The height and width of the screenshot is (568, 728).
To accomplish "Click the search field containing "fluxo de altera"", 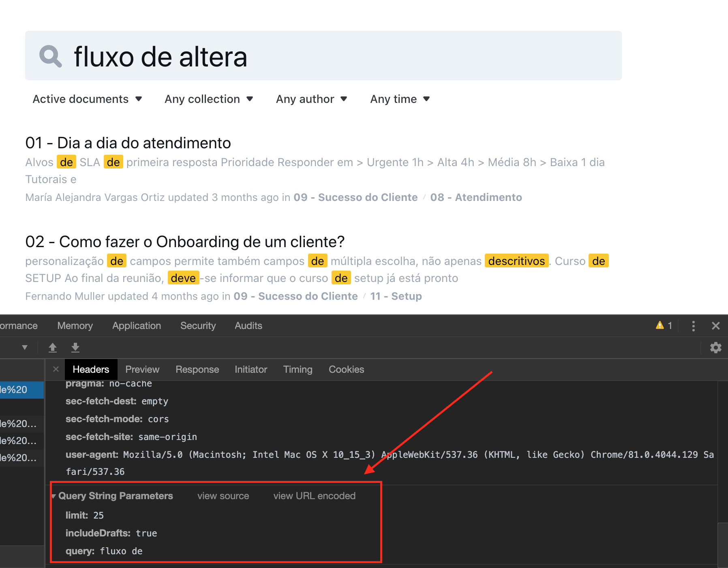I will pyautogui.click(x=323, y=56).
